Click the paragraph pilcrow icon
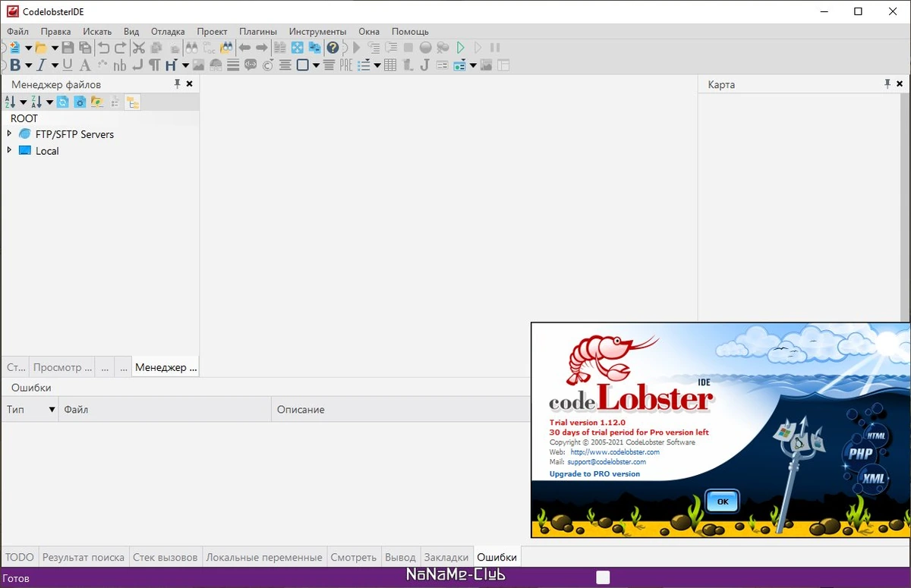911x588 pixels. click(x=154, y=65)
